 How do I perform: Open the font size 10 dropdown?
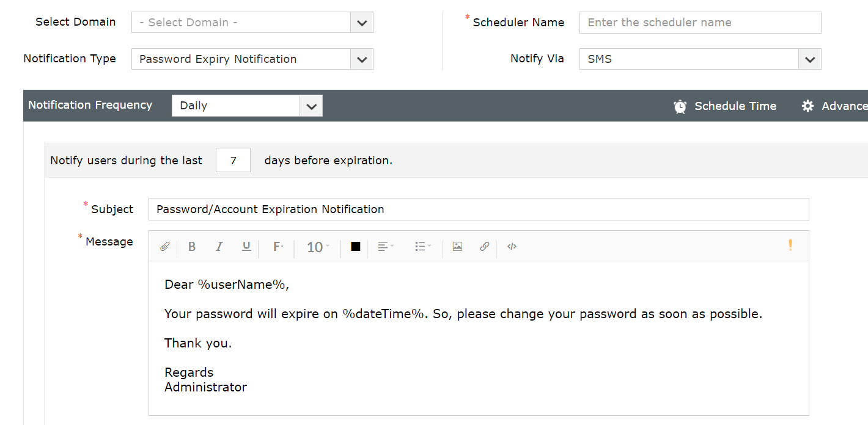pyautogui.click(x=317, y=247)
